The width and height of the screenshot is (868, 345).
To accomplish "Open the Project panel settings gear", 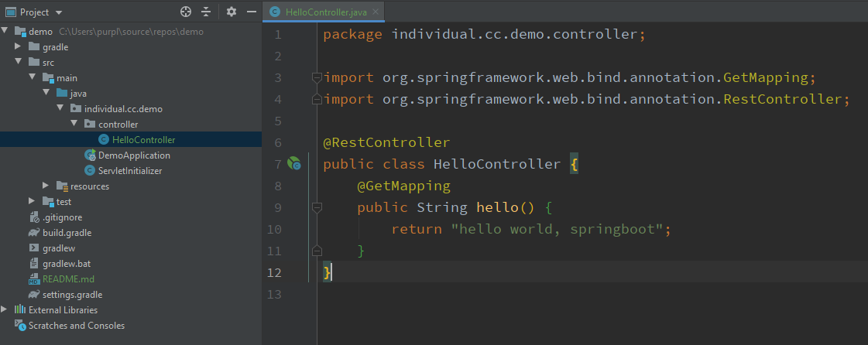I will (x=232, y=12).
